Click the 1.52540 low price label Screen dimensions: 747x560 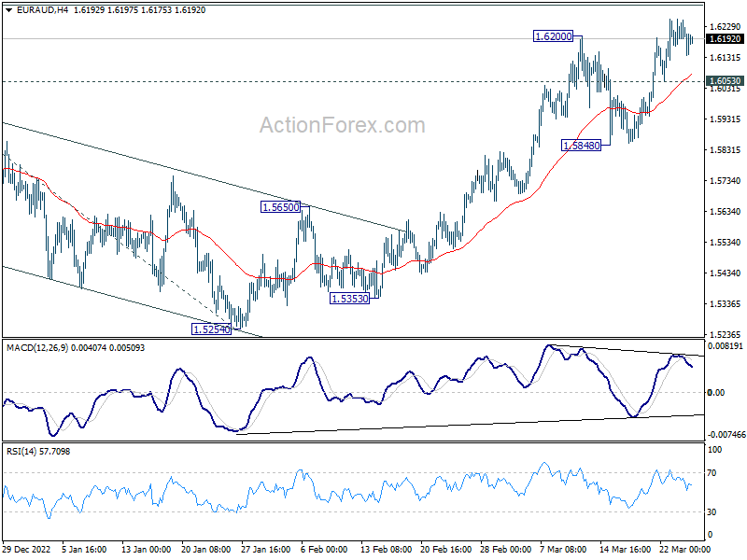(x=212, y=329)
